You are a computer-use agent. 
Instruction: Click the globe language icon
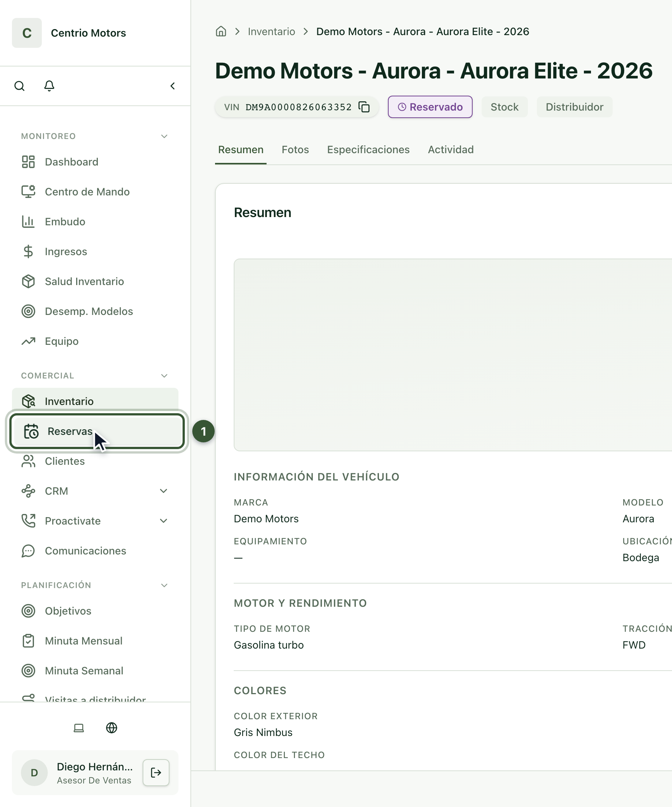pyautogui.click(x=112, y=728)
